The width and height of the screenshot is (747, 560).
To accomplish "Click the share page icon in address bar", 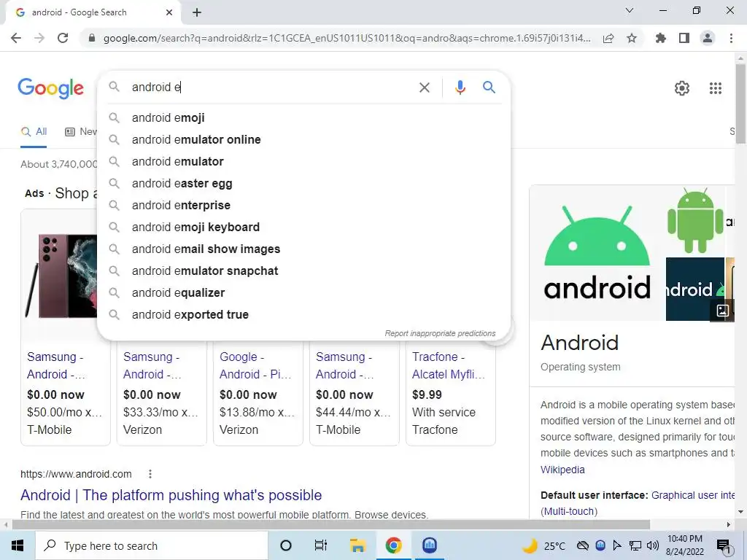I will [x=608, y=38].
